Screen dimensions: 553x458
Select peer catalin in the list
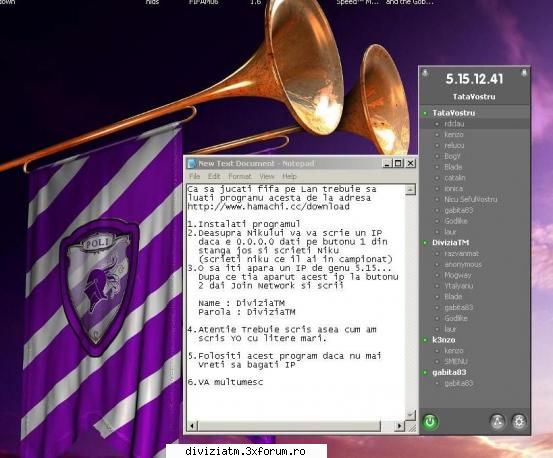[474, 178]
